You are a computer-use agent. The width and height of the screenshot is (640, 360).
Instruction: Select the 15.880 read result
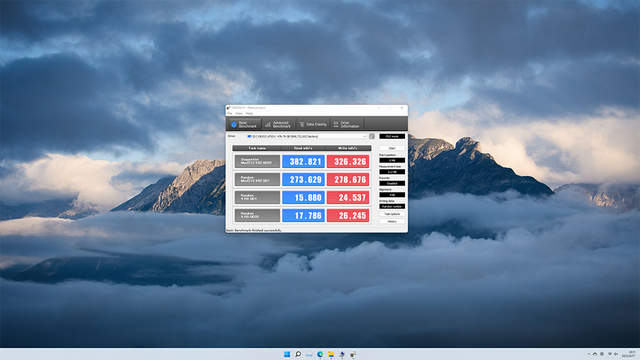click(303, 197)
